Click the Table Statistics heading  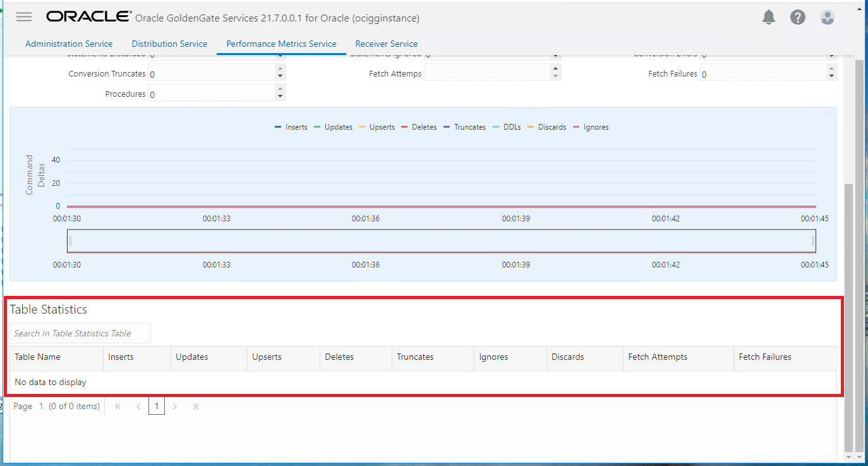pos(48,310)
